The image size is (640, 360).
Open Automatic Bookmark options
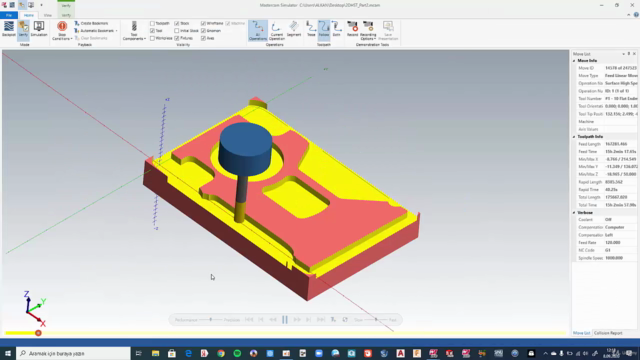coord(96,31)
